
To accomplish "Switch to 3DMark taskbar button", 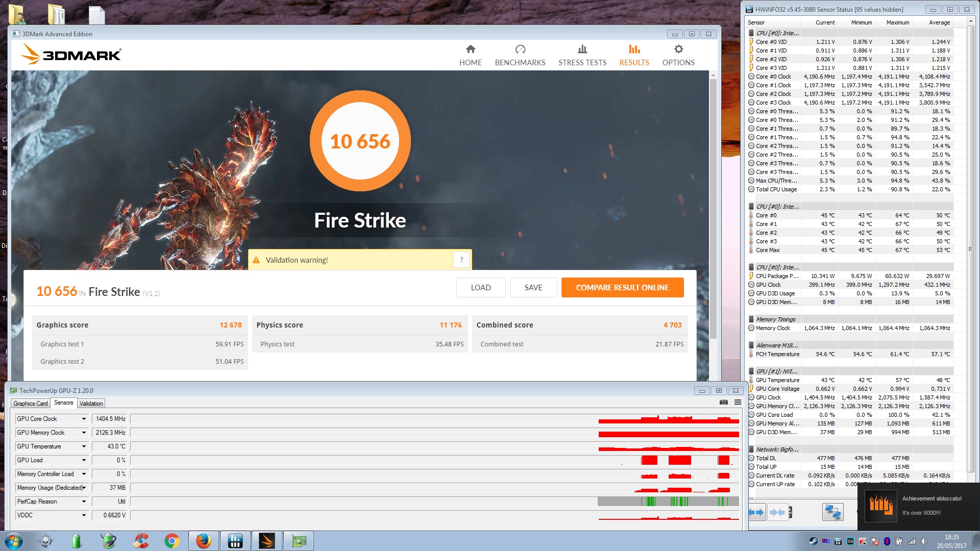I will (x=266, y=541).
